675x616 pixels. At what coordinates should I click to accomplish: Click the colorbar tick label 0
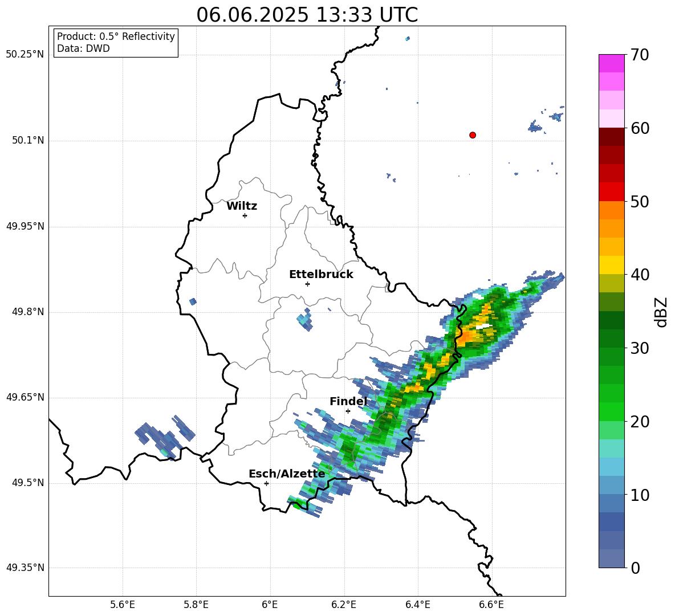(x=636, y=568)
